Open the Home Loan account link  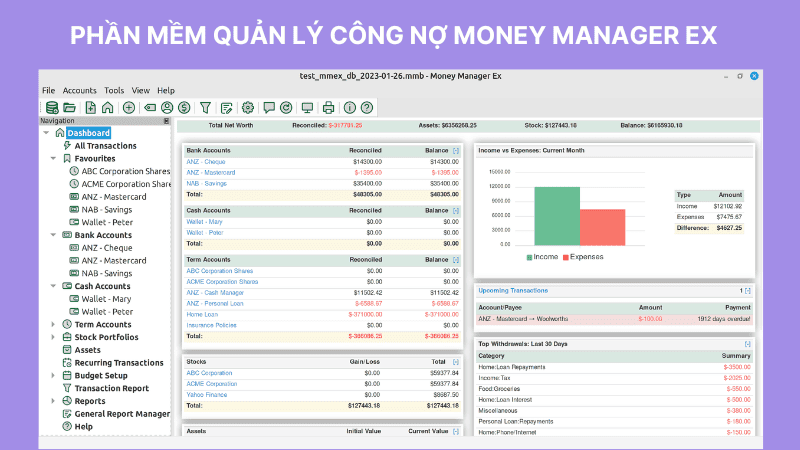(202, 315)
